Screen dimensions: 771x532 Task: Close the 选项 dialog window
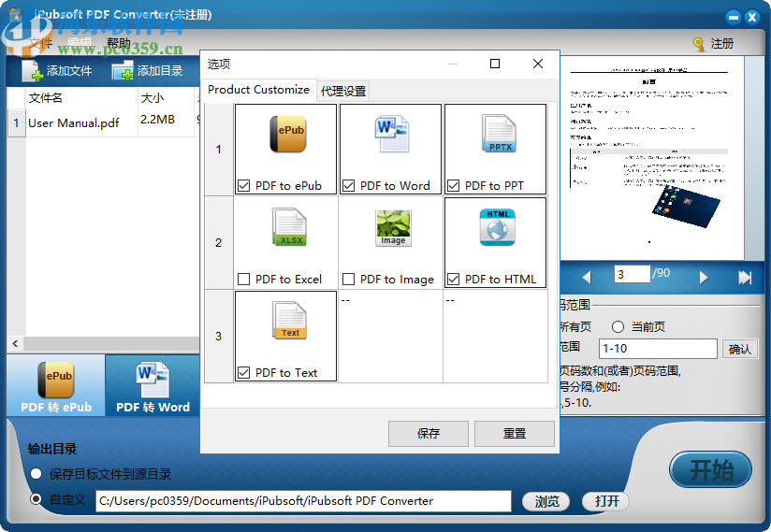click(x=538, y=64)
